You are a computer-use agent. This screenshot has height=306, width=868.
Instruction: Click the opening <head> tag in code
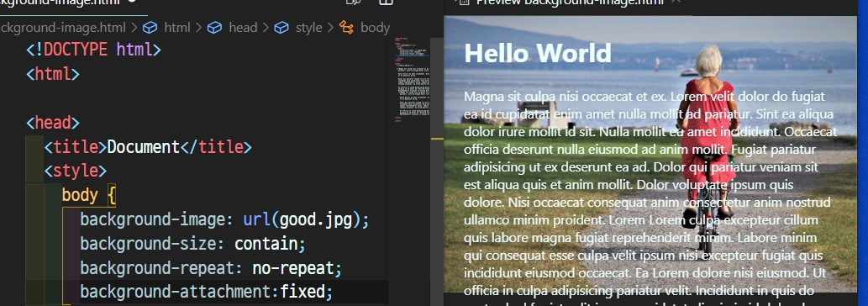[53, 122]
